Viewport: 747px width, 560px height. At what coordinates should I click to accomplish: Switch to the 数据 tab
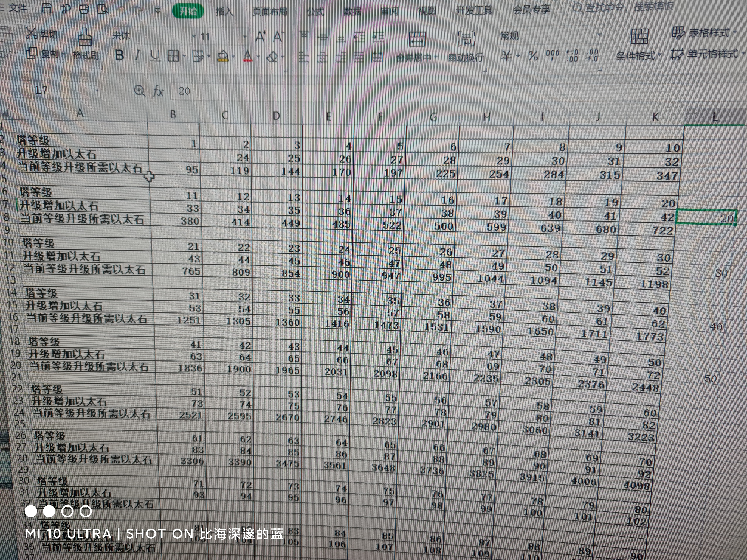click(x=352, y=12)
